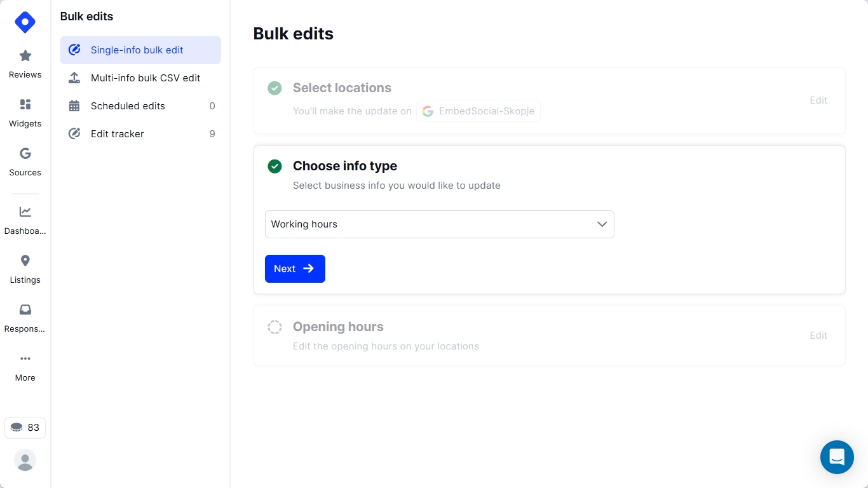Image resolution: width=868 pixels, height=488 pixels.
Task: Click the Opening hours dashed step circle
Action: click(275, 327)
